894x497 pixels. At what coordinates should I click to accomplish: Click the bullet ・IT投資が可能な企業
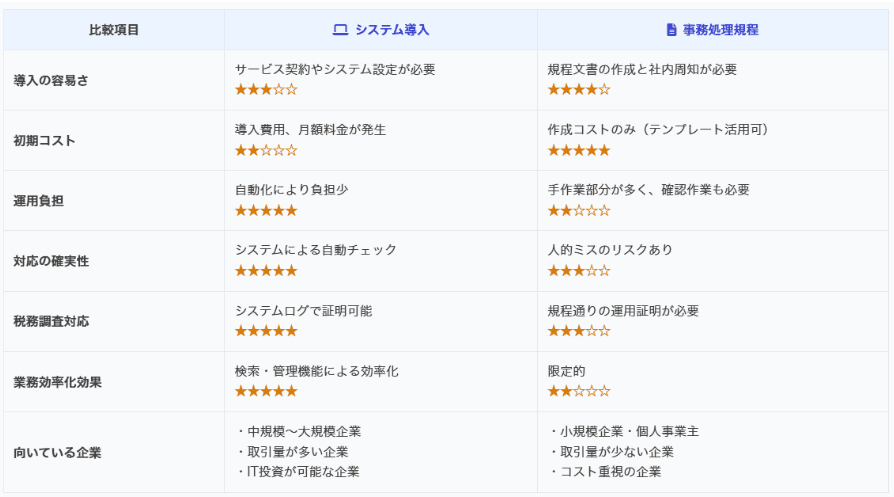click(x=298, y=472)
